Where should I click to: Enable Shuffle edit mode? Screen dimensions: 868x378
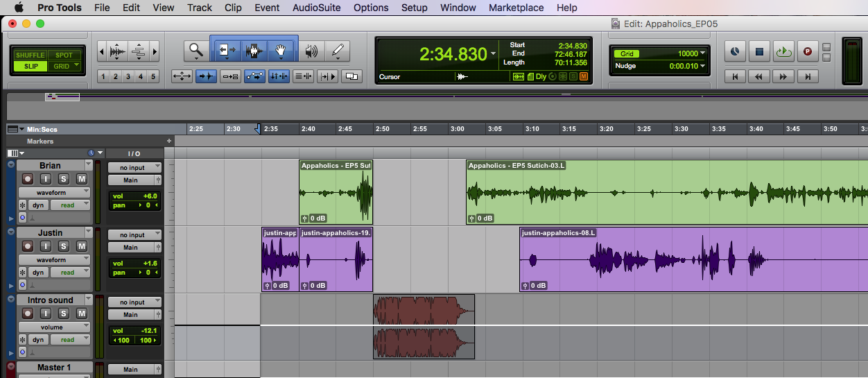point(30,55)
